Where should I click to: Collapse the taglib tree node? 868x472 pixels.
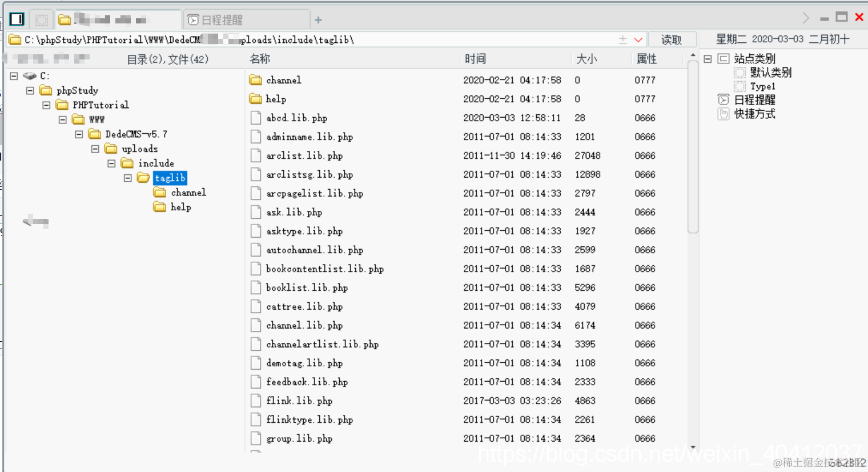128,178
